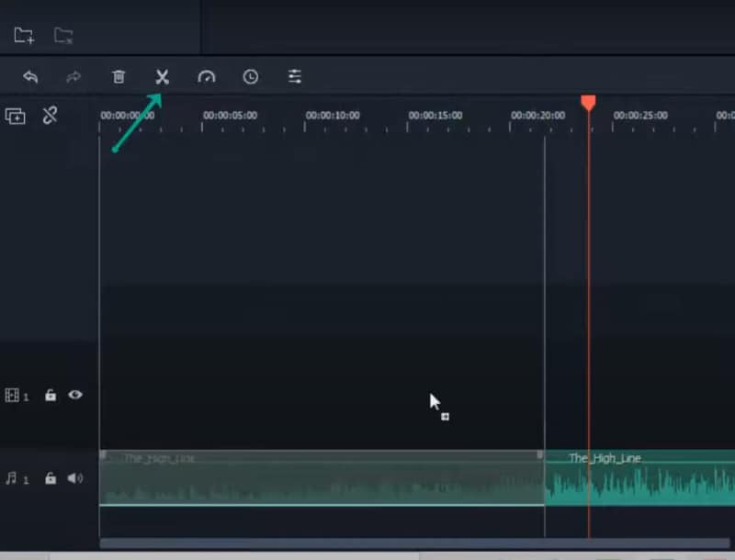
Task: Click the add track icon
Action: 15,116
